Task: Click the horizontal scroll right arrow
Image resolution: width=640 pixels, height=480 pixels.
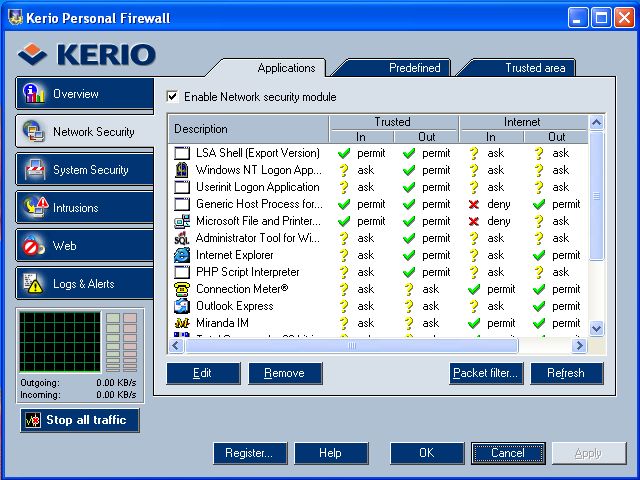Action: point(579,346)
